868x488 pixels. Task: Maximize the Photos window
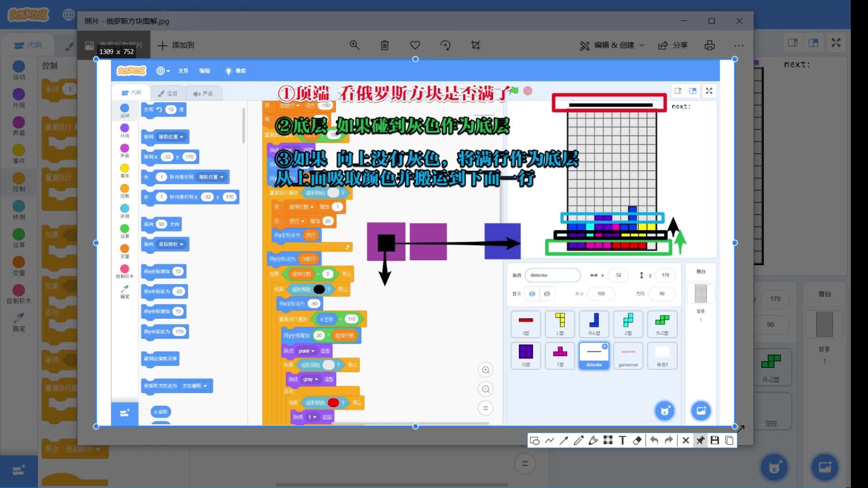point(712,21)
